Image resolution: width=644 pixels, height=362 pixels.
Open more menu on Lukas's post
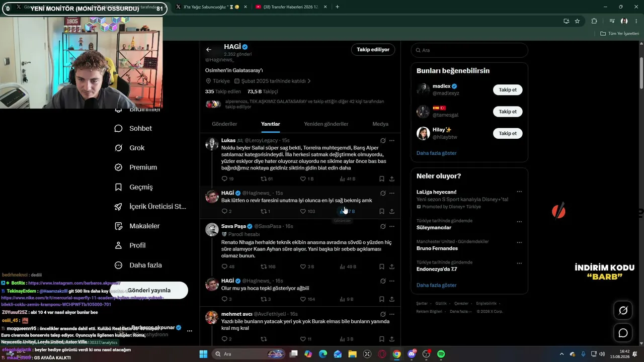click(x=392, y=140)
